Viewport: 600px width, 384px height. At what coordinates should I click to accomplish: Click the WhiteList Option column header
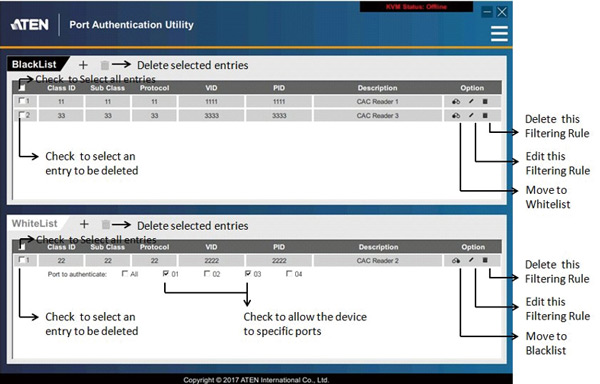473,247
